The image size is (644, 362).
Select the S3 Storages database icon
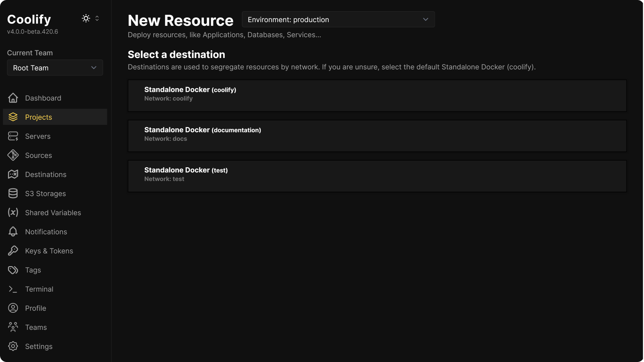tap(13, 193)
